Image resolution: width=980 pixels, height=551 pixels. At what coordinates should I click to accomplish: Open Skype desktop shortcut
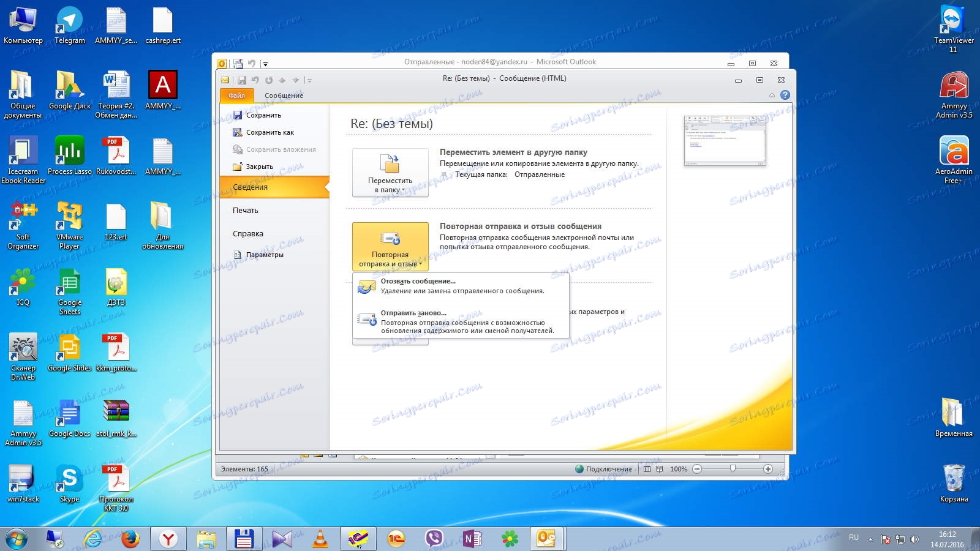(70, 484)
